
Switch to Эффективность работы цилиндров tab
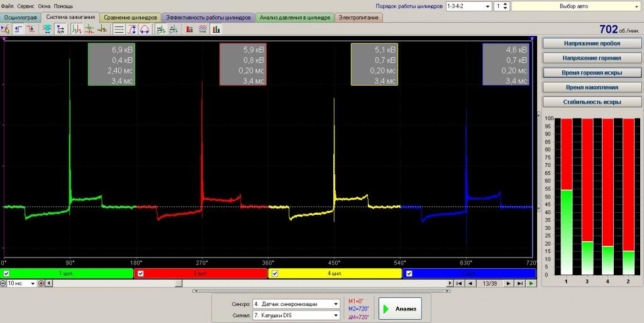pyautogui.click(x=208, y=18)
